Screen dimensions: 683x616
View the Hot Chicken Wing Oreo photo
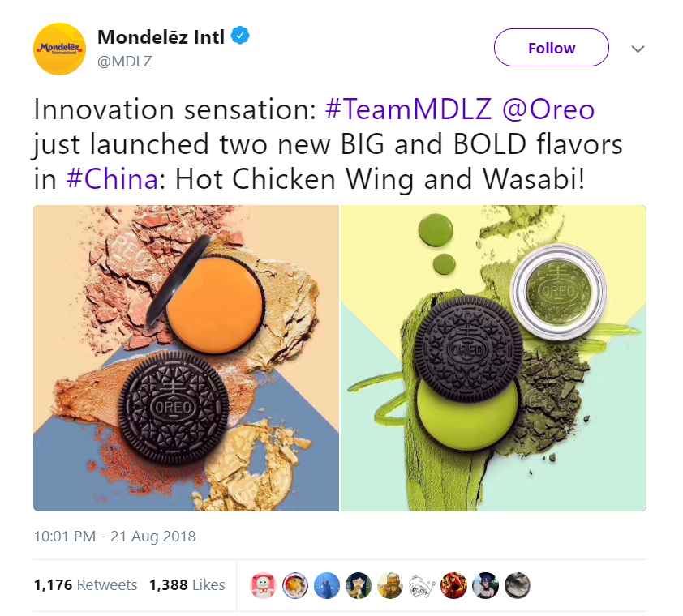coord(186,357)
